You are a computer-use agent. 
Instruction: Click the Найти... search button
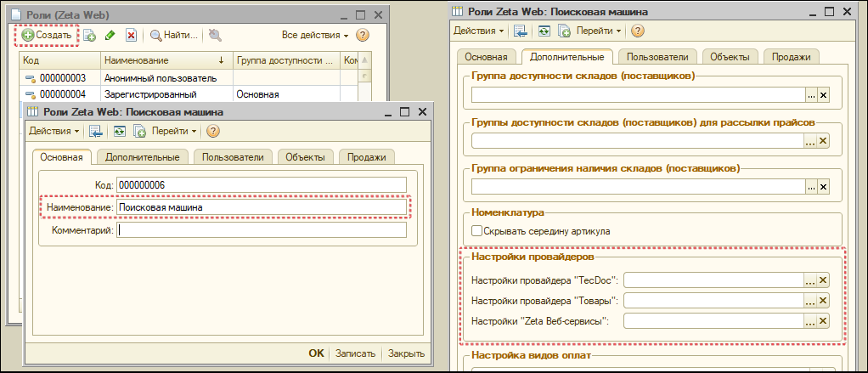pyautogui.click(x=174, y=36)
